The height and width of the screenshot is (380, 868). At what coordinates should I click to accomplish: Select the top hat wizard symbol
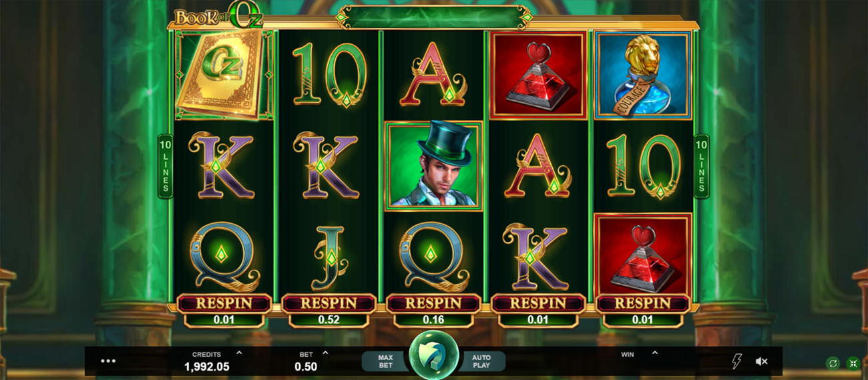tap(434, 165)
